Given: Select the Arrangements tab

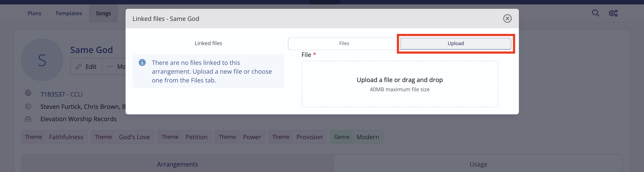Looking at the screenshot, I should [x=178, y=164].
